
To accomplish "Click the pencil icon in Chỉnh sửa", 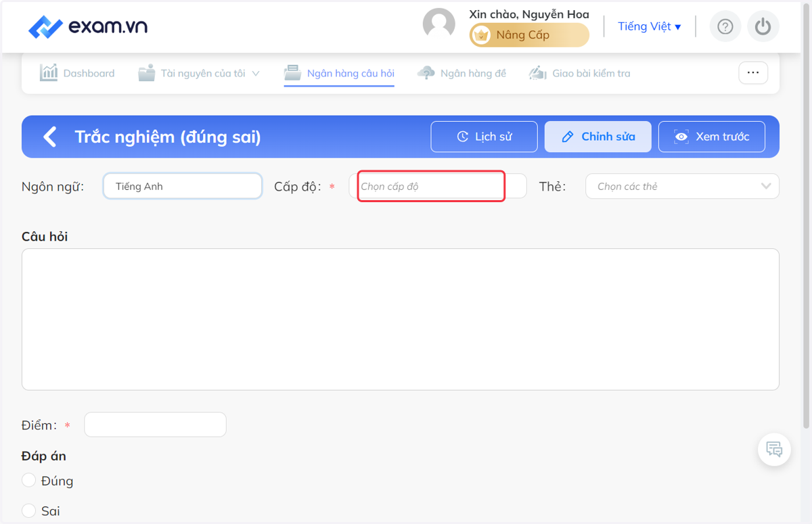I will (568, 137).
